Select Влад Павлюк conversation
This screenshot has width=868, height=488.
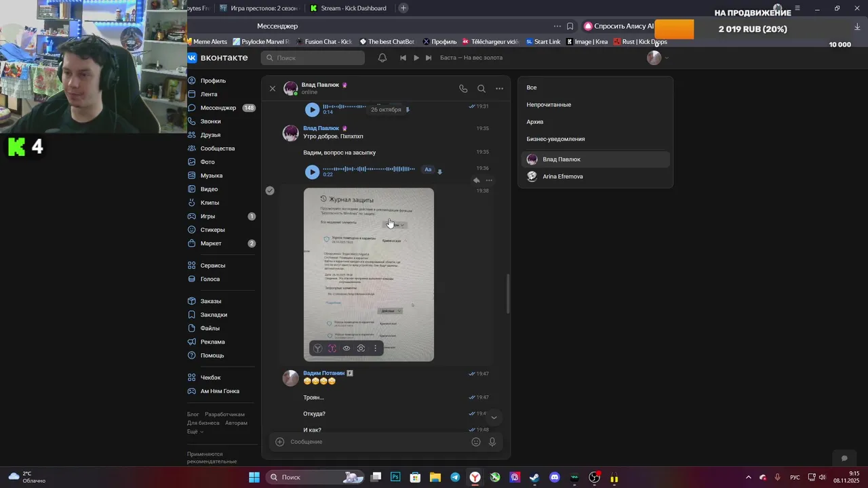[595, 159]
